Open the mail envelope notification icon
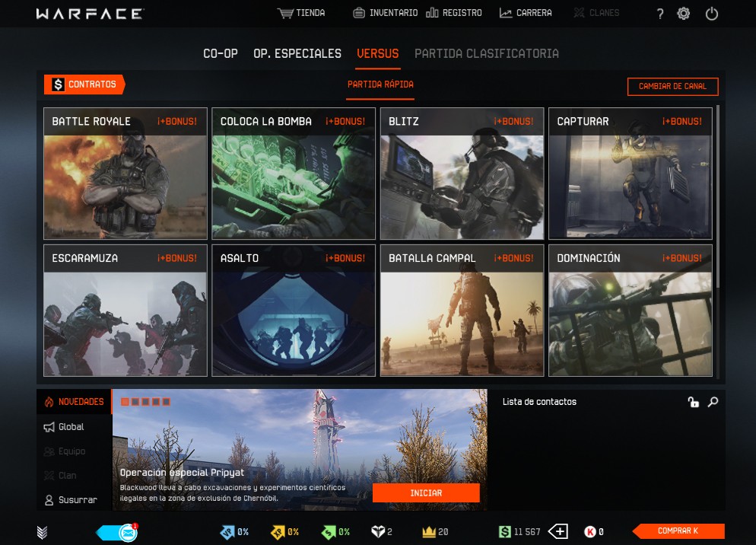This screenshot has height=545, width=756. (x=128, y=533)
